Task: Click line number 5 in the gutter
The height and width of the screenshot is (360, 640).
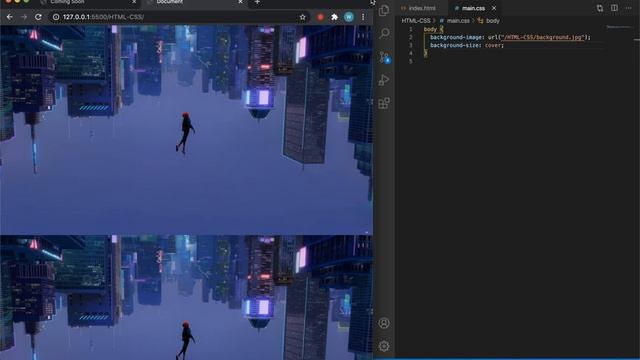Action: [411, 61]
